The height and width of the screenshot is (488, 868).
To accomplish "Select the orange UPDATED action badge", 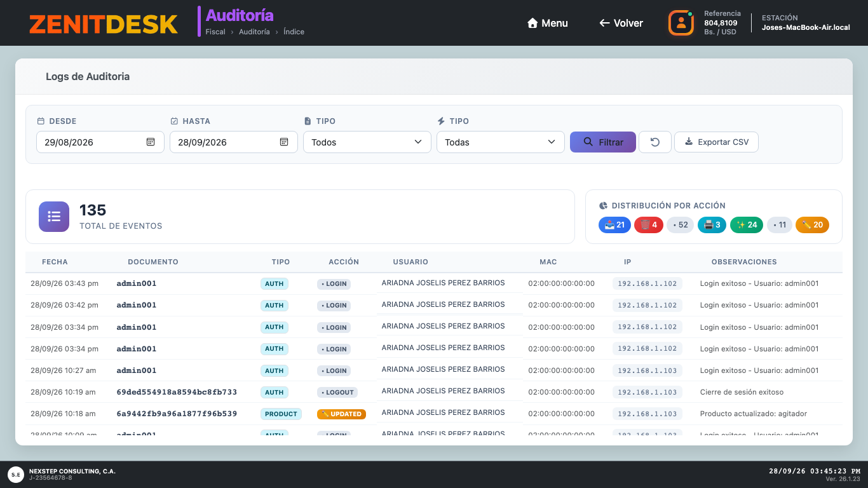I will point(342,414).
